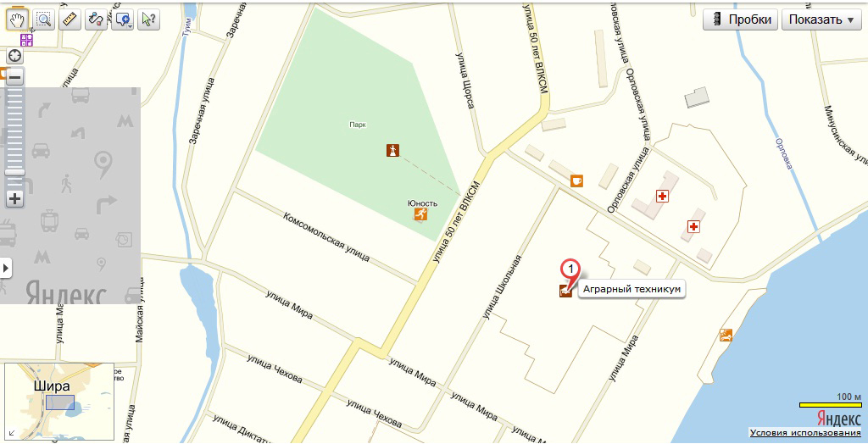
Task: Click the Шира overview minimap
Action: pyautogui.click(x=59, y=402)
